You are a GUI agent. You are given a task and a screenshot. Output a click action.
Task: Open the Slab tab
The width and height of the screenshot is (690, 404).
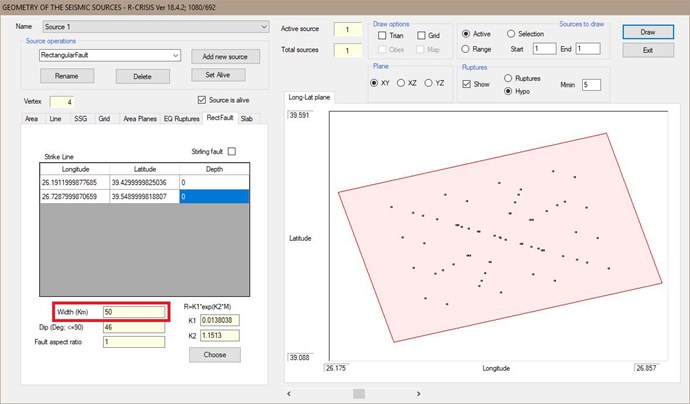click(x=246, y=119)
